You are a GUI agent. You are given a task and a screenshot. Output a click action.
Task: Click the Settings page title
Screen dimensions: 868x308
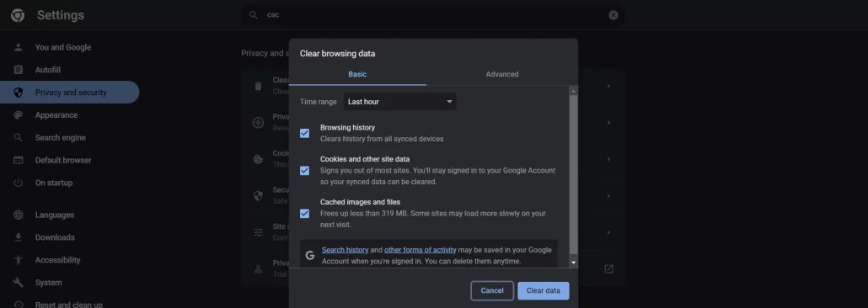(x=61, y=15)
